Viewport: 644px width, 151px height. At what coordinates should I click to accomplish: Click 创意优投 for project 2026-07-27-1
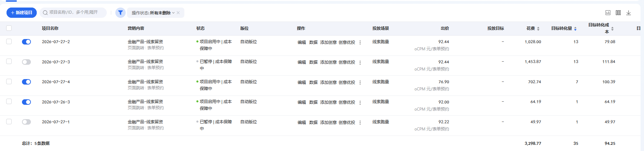click(347, 123)
